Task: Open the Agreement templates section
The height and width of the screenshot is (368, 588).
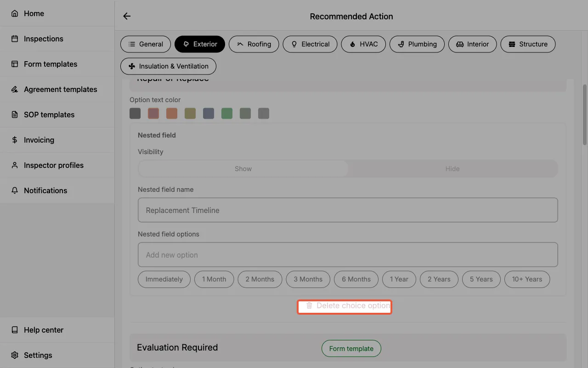Action: pyautogui.click(x=60, y=89)
